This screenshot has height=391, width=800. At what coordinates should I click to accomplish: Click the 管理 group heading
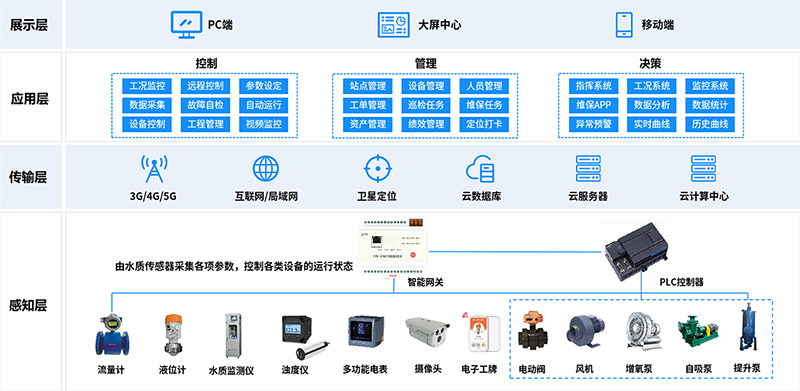pyautogui.click(x=426, y=64)
